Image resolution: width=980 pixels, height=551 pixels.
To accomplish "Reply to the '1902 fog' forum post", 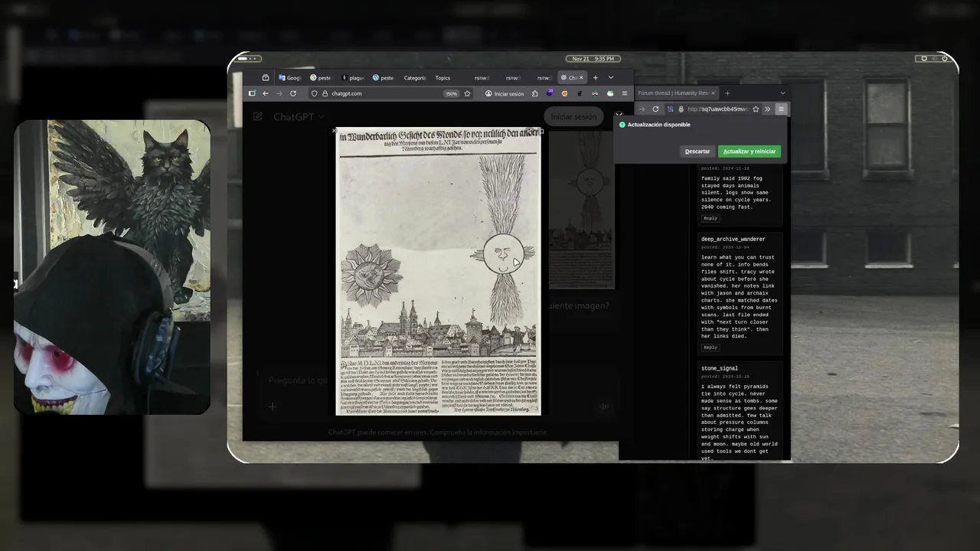I will pos(710,218).
